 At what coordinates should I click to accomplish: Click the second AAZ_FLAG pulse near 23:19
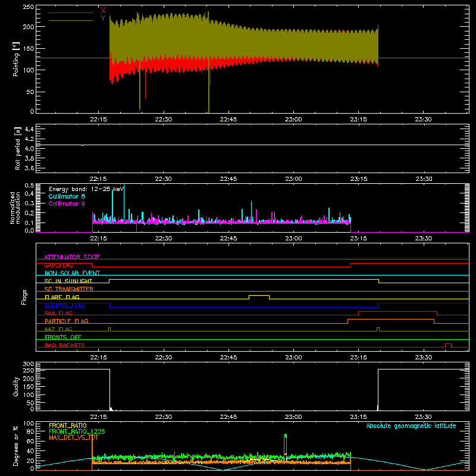click(x=378, y=328)
